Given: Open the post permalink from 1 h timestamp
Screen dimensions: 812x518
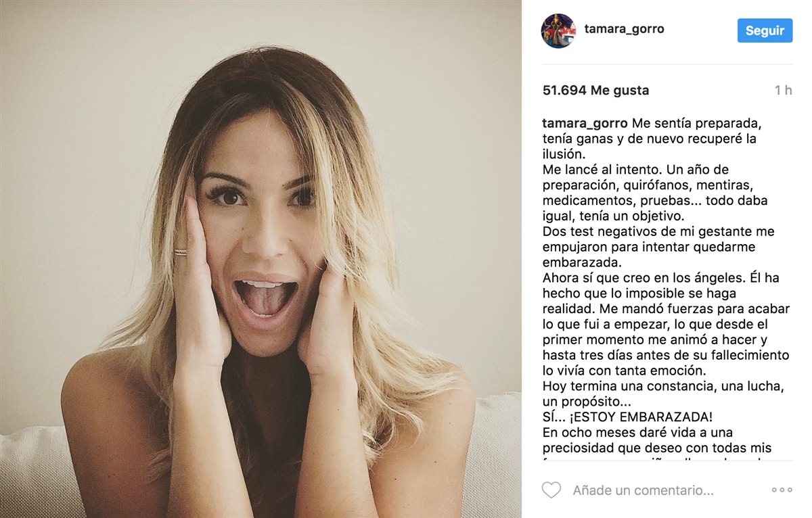Looking at the screenshot, I should click(x=783, y=90).
